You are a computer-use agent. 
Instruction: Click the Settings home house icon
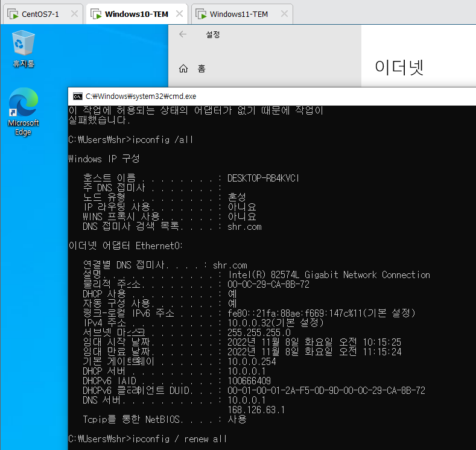(183, 69)
